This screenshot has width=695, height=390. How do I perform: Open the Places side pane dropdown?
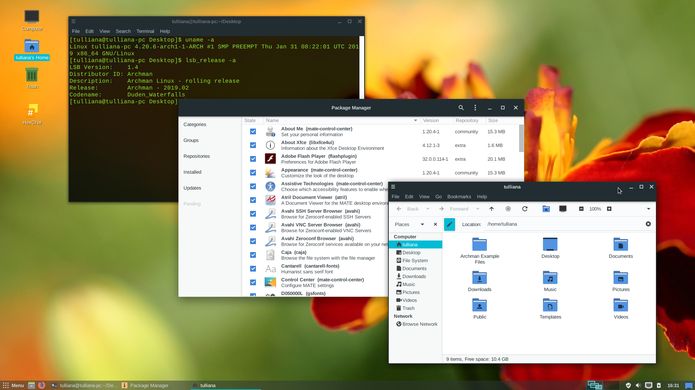click(422, 224)
